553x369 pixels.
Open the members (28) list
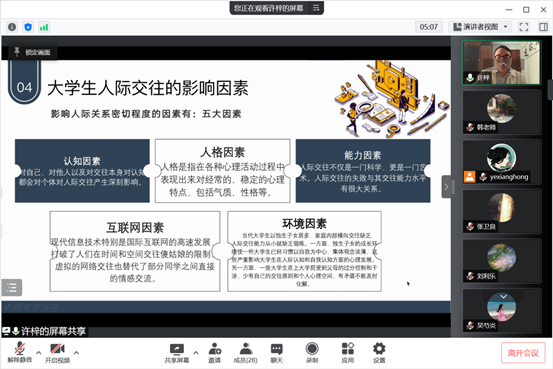[245, 353]
